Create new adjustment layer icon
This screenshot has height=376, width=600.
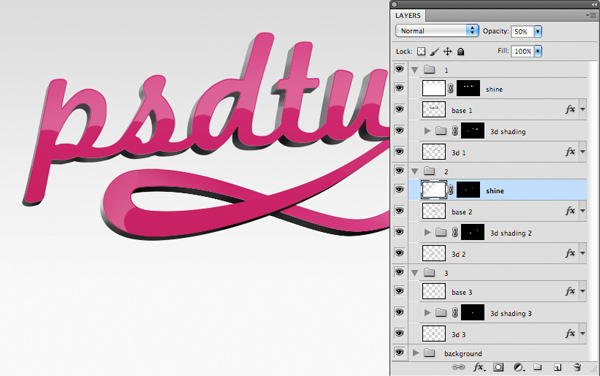(x=518, y=368)
